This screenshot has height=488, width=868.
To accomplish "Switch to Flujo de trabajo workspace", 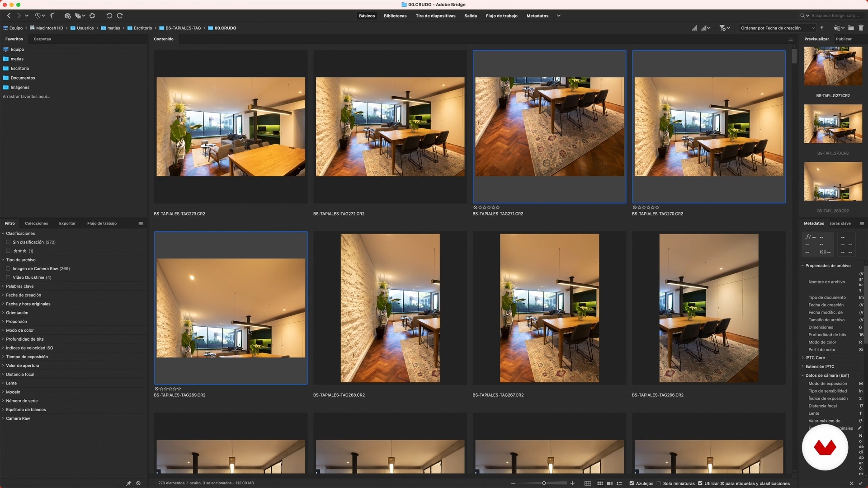I will coord(501,16).
